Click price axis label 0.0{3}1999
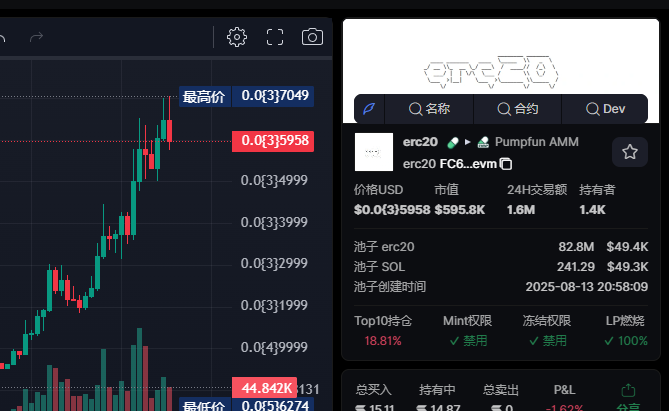Viewport: 669px width, 411px height. pos(274,305)
